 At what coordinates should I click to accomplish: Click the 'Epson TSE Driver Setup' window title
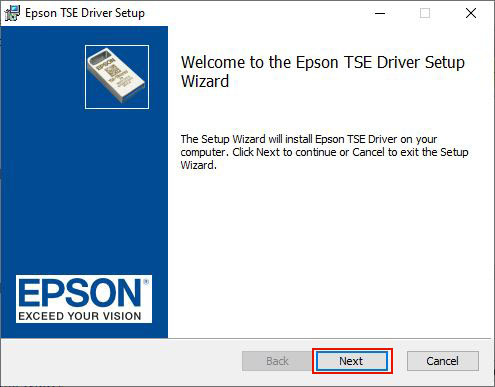click(85, 13)
